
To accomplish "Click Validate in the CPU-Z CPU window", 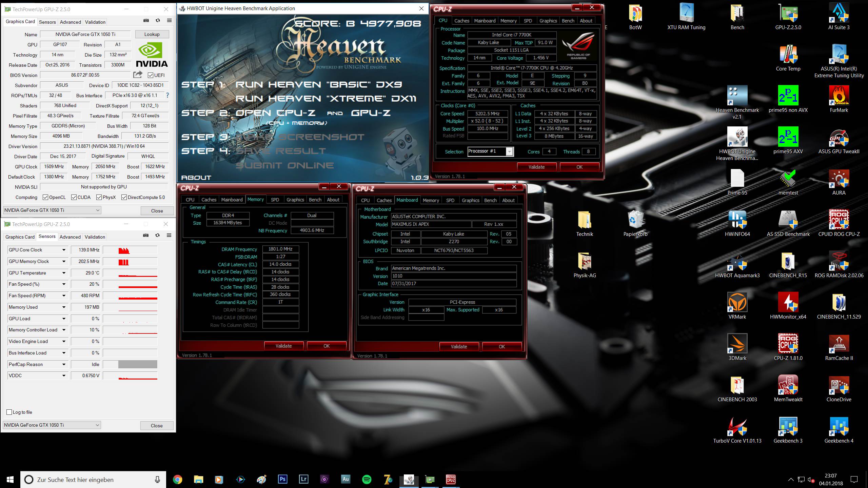I will click(x=536, y=167).
